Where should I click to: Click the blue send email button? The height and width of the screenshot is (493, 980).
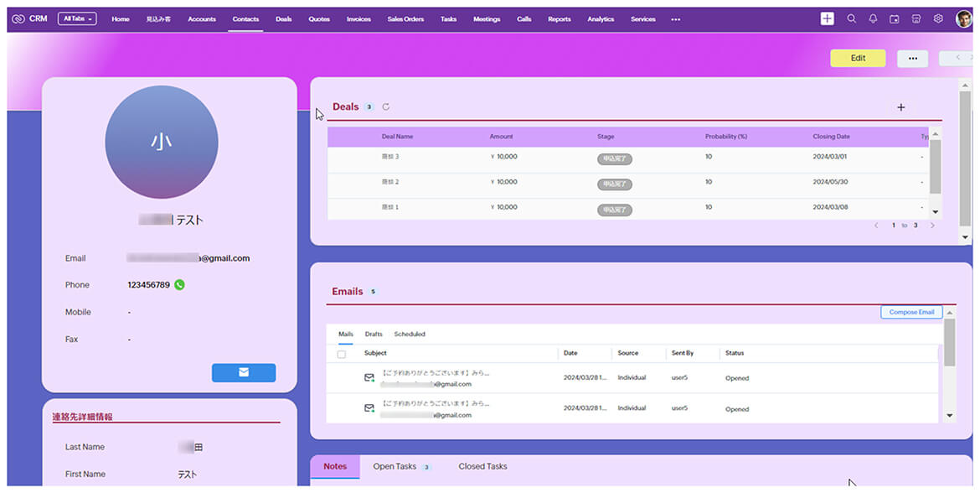pos(243,372)
